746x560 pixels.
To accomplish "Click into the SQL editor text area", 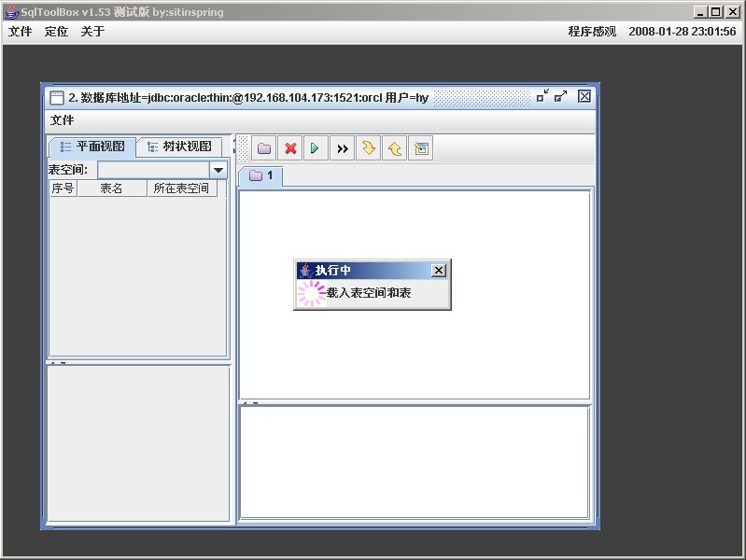I will tap(414, 295).
